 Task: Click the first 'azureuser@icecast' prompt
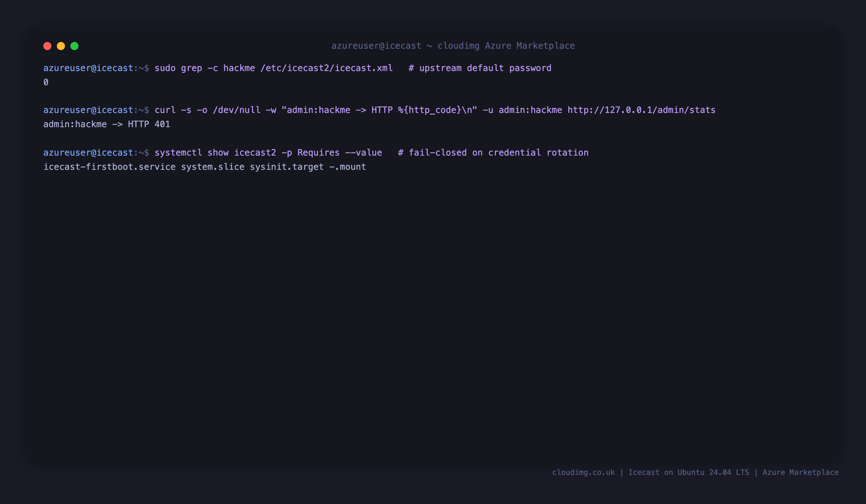tap(88, 68)
